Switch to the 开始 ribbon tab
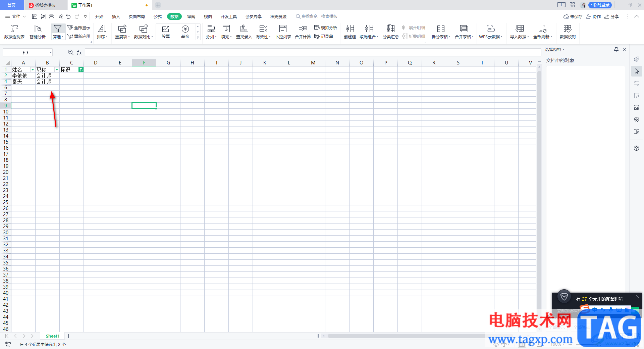The width and height of the screenshot is (644, 349). pyautogui.click(x=99, y=16)
